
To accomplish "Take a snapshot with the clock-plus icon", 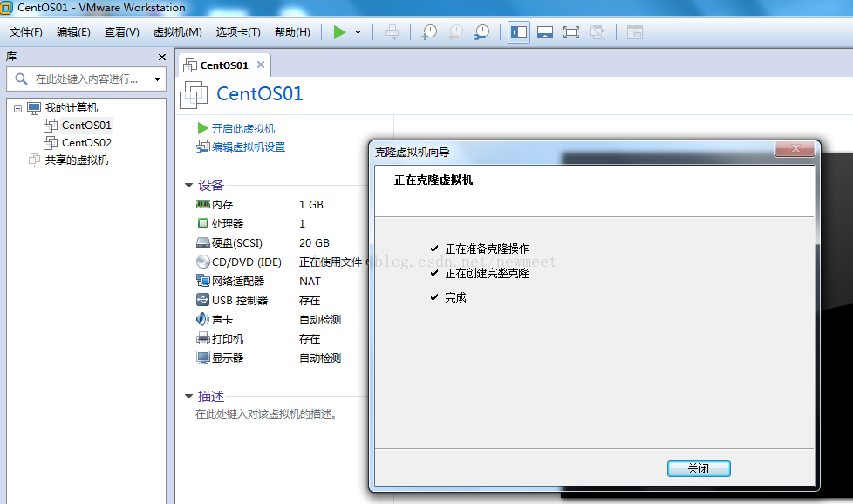I will [x=429, y=32].
